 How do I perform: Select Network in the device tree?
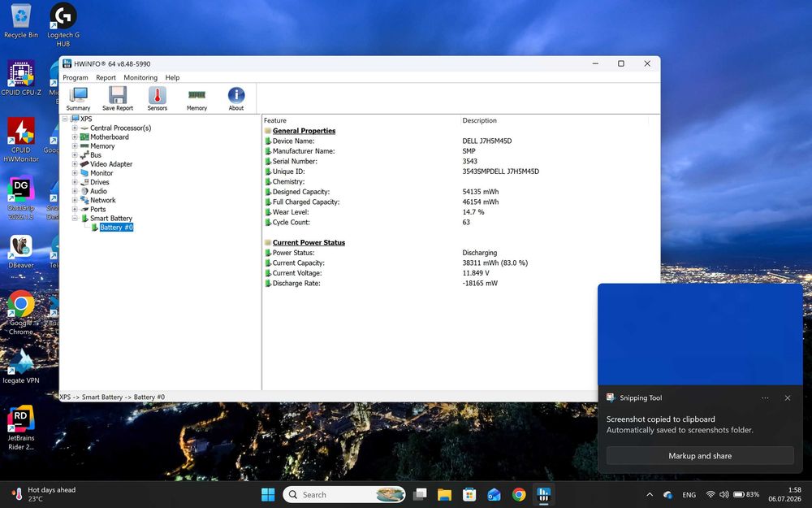tap(102, 200)
